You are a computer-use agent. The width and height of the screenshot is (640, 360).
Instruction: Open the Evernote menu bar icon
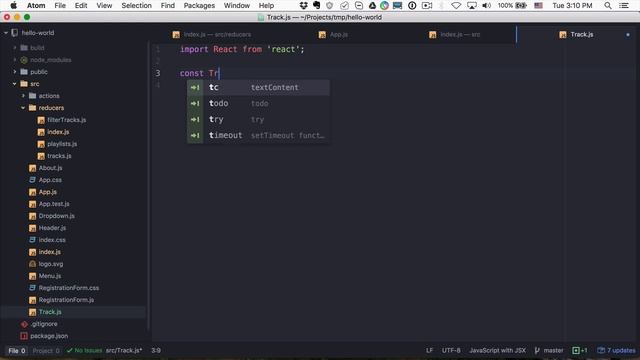click(x=316, y=5)
